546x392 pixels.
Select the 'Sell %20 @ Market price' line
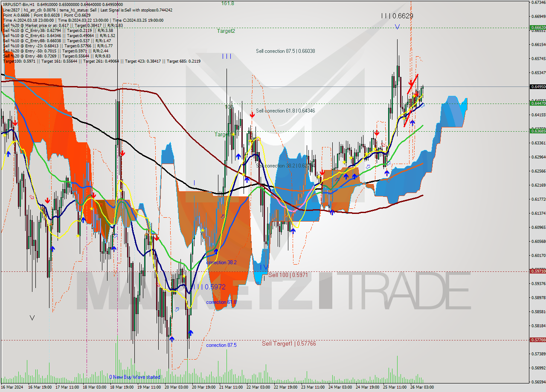tap(63, 25)
